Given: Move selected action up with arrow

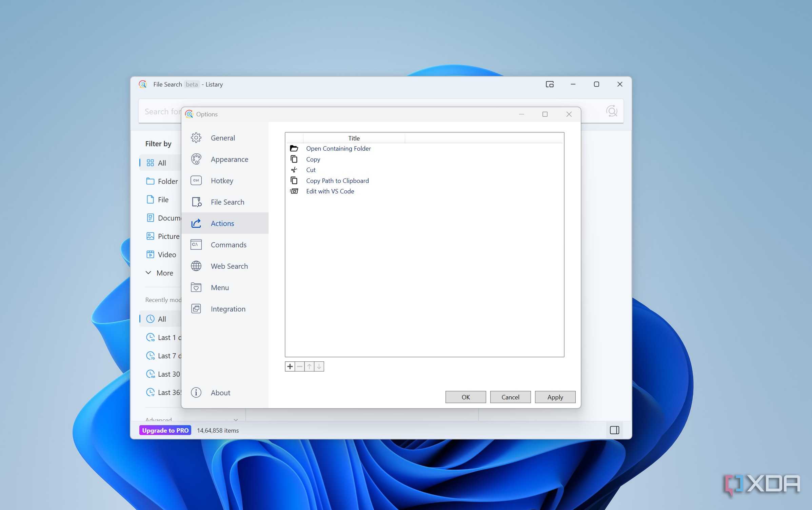Looking at the screenshot, I should point(309,366).
